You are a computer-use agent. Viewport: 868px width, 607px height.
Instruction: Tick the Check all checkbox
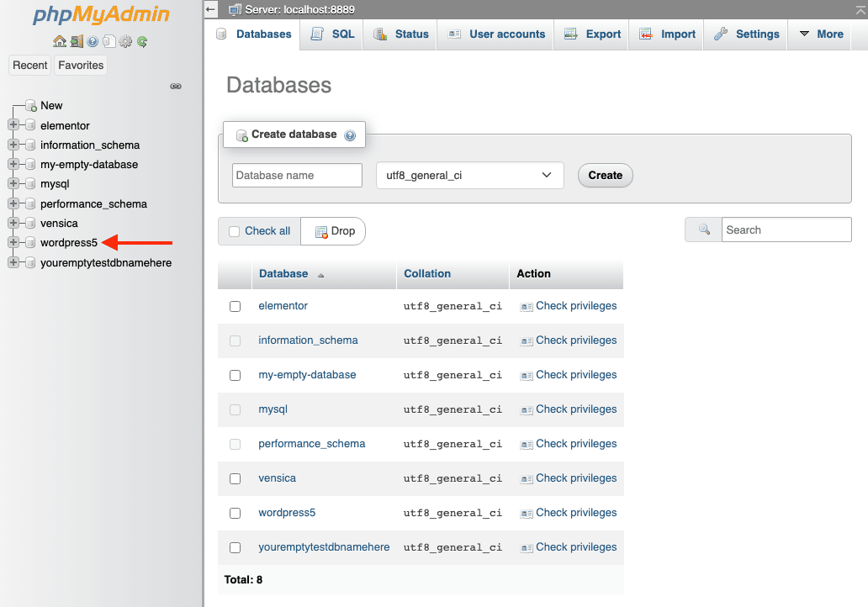pos(234,231)
